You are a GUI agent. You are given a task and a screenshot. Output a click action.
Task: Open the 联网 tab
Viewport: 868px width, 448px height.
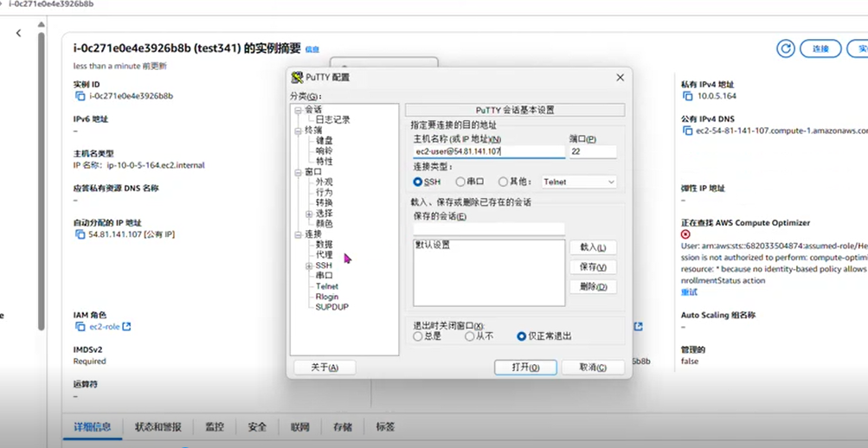coord(300,427)
